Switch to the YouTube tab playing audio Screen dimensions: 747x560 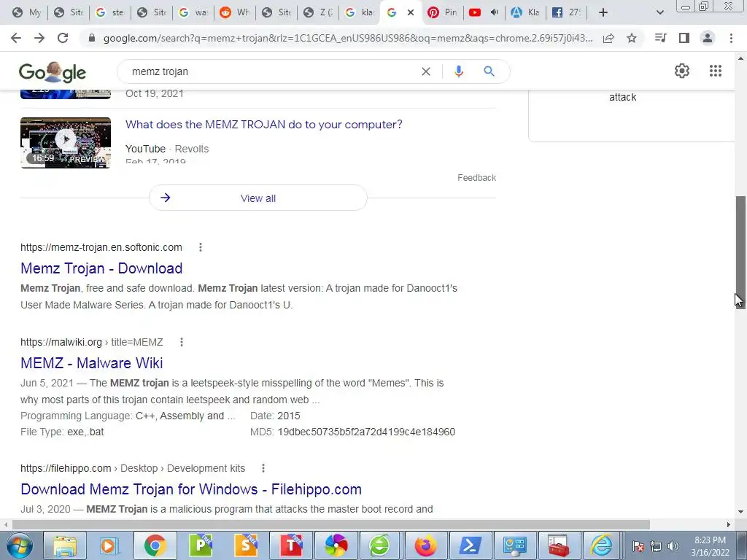pyautogui.click(x=484, y=12)
